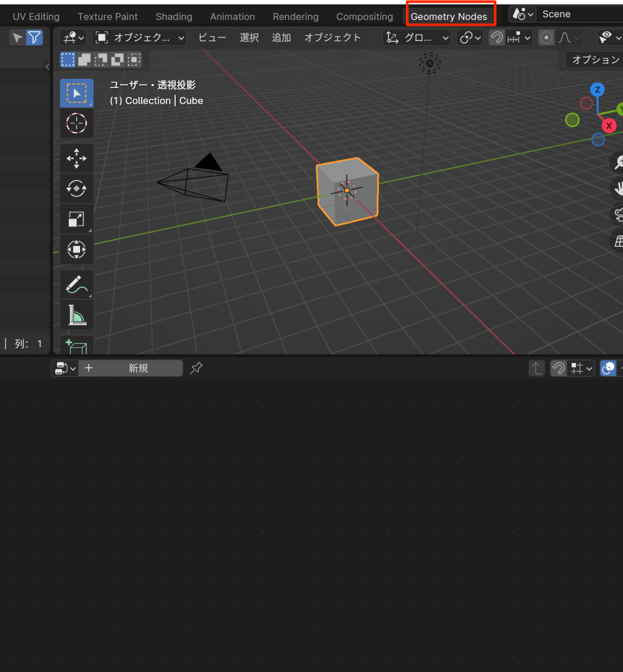623x672 pixels.
Task: Toggle snapping magnet in 3D viewport header
Action: 496,38
